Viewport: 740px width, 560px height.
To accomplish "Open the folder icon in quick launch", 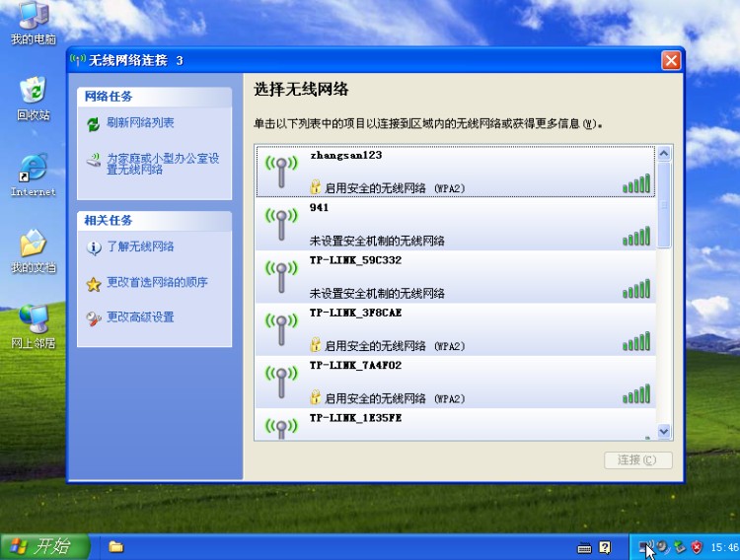I will coord(115,547).
